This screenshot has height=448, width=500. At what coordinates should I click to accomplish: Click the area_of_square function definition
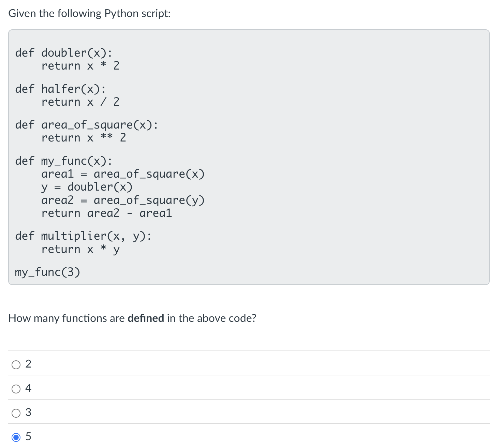[86, 125]
